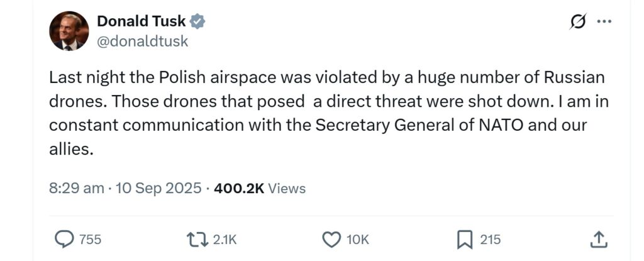Open the 400.2K Views analytics link
The height and width of the screenshot is (261, 644).
260,188
